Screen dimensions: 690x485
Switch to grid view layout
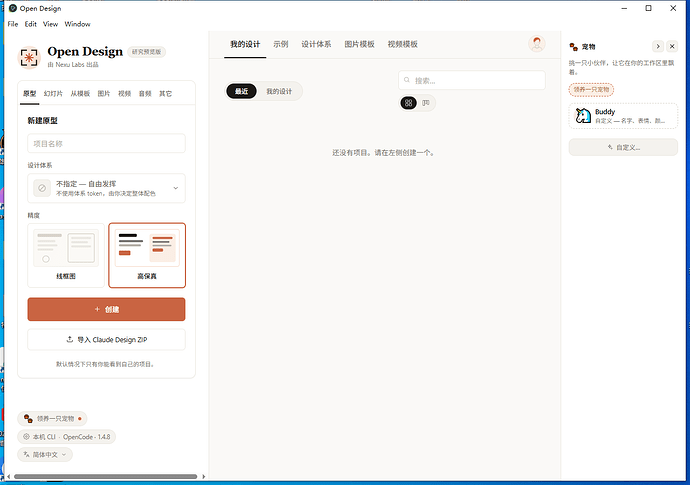coord(408,103)
